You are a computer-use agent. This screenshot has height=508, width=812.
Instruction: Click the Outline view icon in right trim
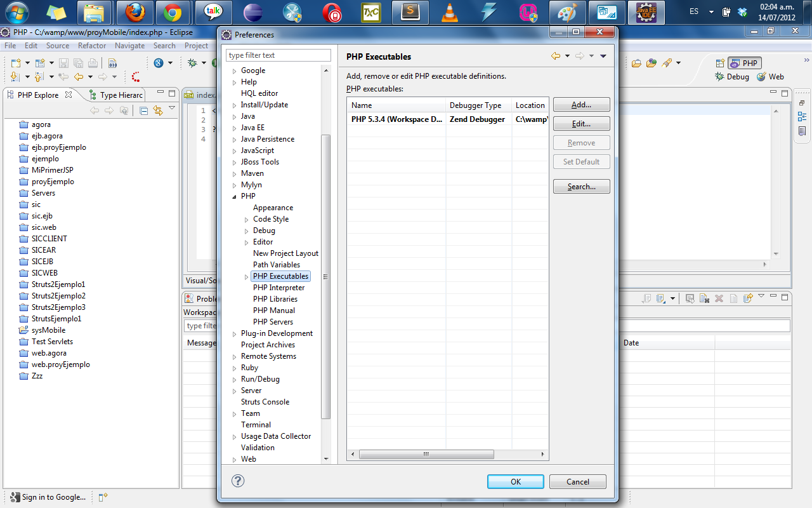pos(802,117)
